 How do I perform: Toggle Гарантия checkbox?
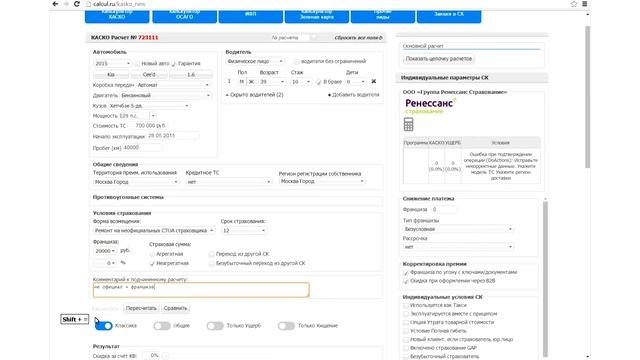click(x=174, y=64)
